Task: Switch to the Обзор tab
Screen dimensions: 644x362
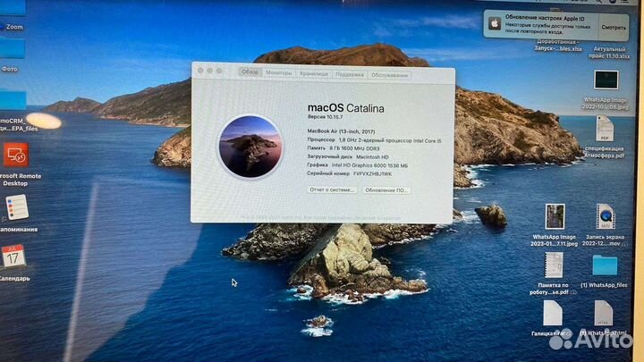Action: [x=250, y=72]
